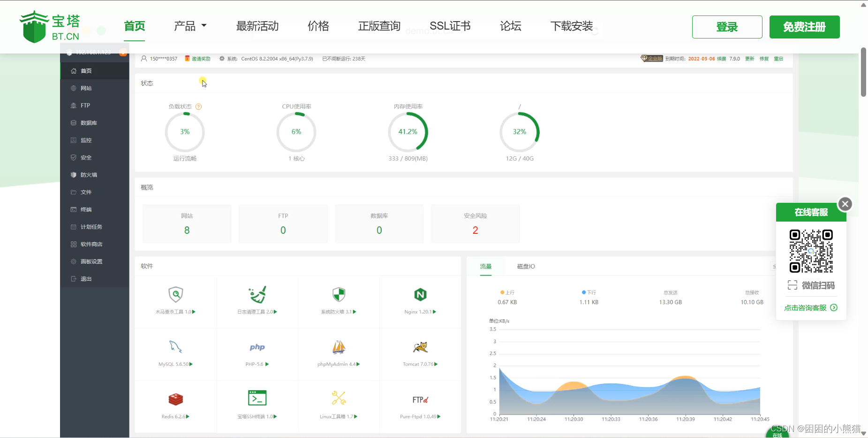Open 网站 in sidebar
This screenshot has width=868, height=438.
[95, 88]
